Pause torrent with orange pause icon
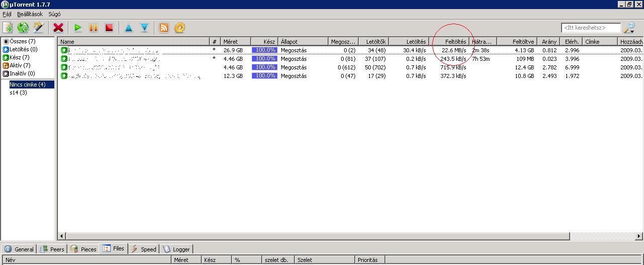Image resolution: width=644 pixels, height=265 pixels. (x=94, y=28)
